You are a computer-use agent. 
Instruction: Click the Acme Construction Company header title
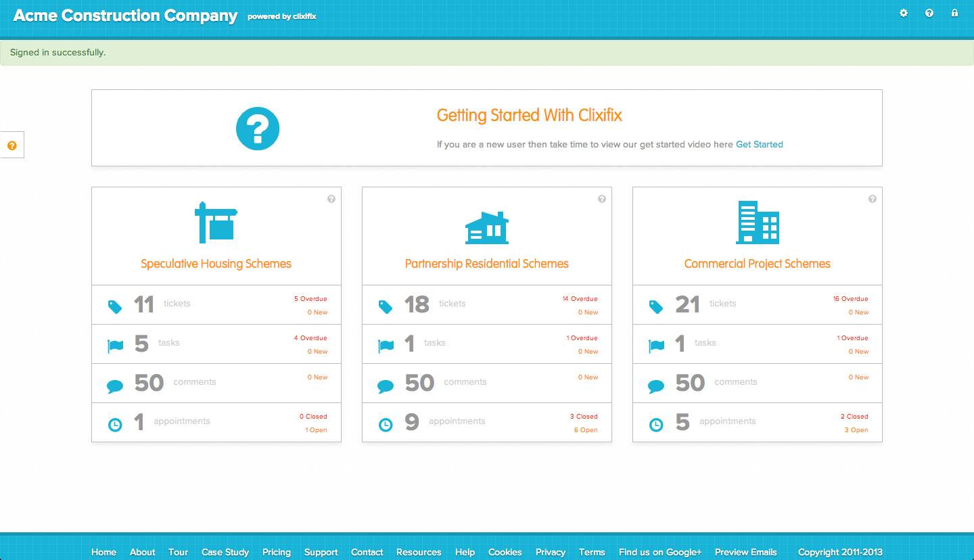coord(126,16)
